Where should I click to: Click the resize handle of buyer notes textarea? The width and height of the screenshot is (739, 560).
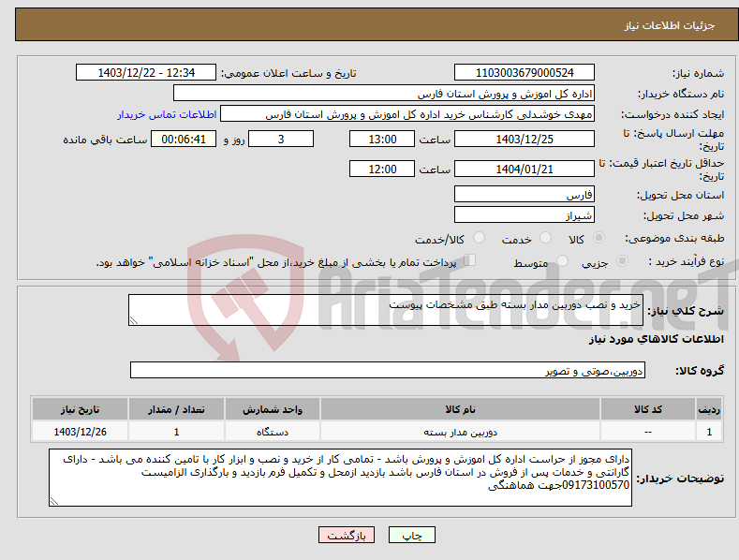coord(54,502)
